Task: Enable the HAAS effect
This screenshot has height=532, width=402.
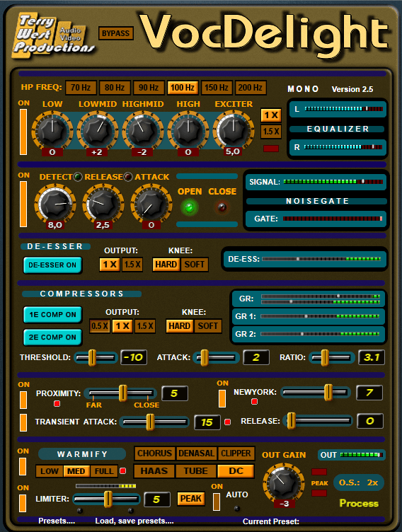Action: click(x=154, y=471)
